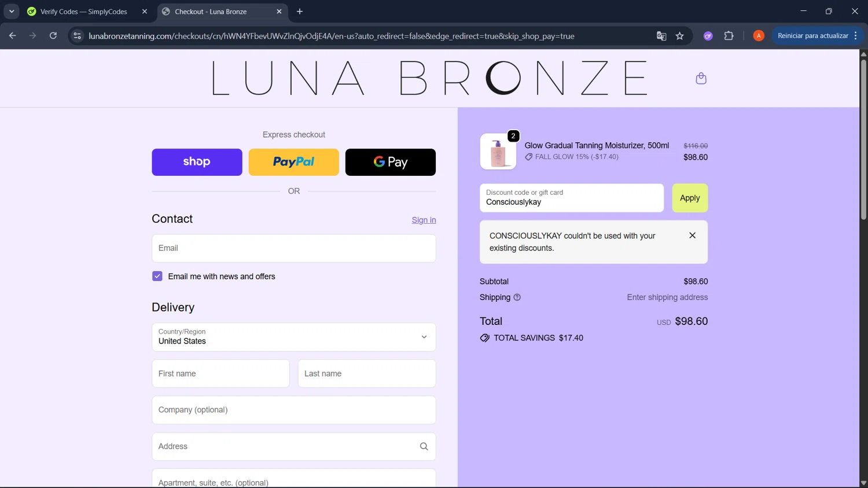Click the discount code or gift card field
This screenshot has height=488, width=868.
pos(572,198)
